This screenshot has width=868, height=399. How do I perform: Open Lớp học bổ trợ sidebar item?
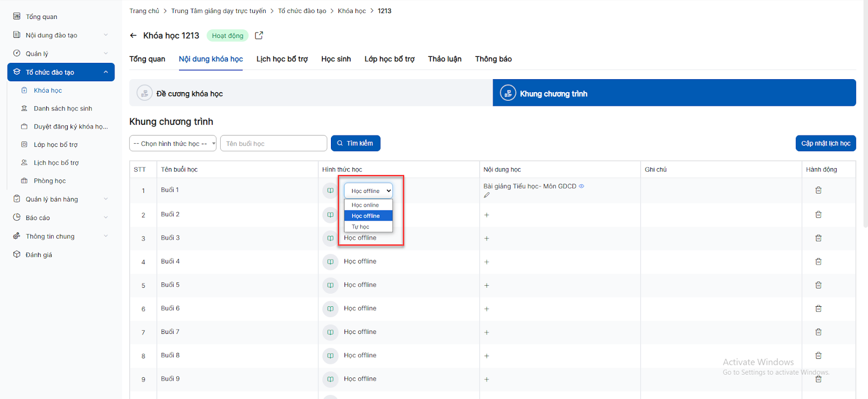[55, 145]
